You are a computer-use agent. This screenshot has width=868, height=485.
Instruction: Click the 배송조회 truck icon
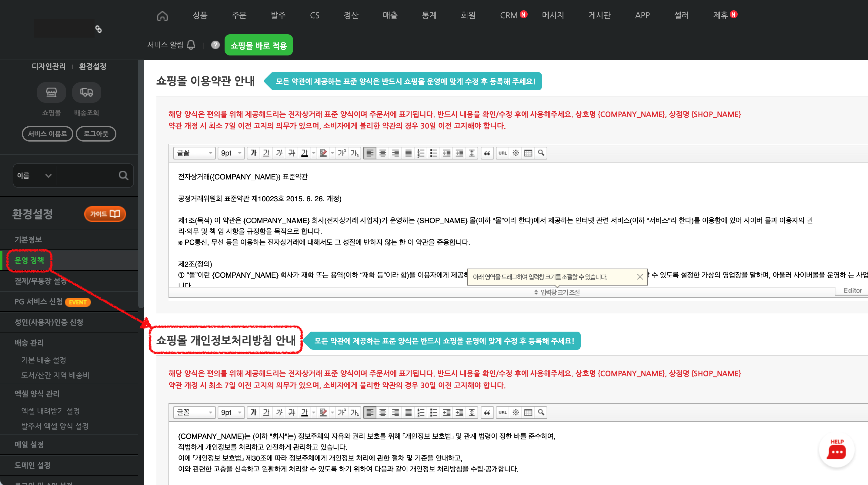point(86,92)
